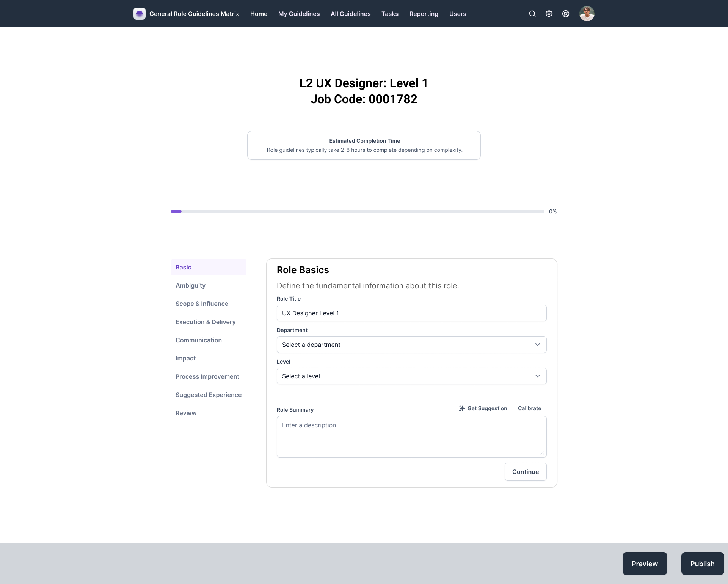Open My Guidelines page

(x=299, y=14)
